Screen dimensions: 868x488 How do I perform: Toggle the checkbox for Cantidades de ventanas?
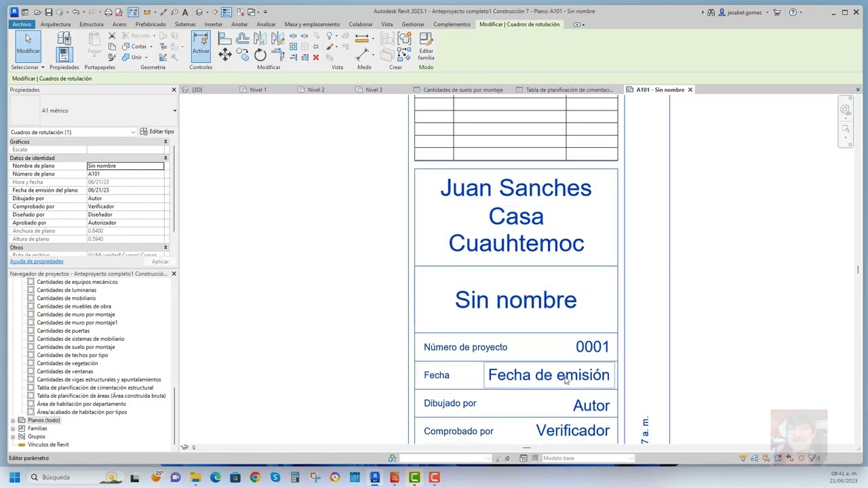coord(31,371)
